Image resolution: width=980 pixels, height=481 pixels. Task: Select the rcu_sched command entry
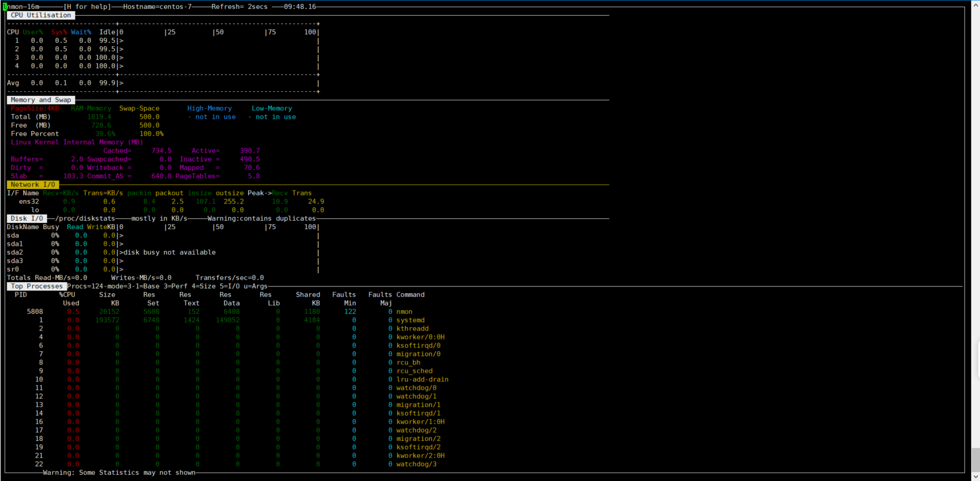(x=414, y=371)
